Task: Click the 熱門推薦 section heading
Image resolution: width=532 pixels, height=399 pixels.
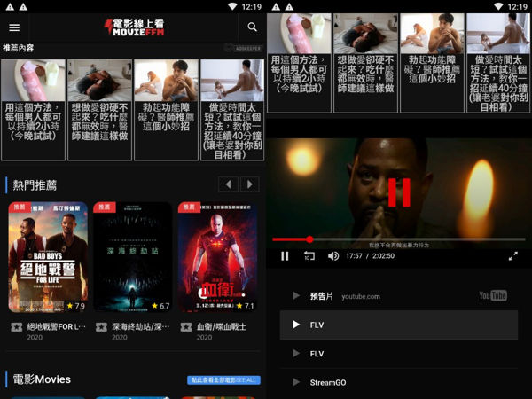Action: point(35,185)
